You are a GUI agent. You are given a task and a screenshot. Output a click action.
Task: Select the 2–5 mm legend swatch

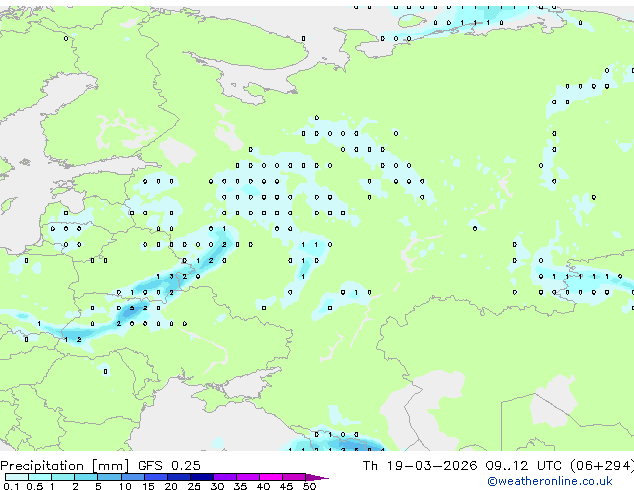86,477
